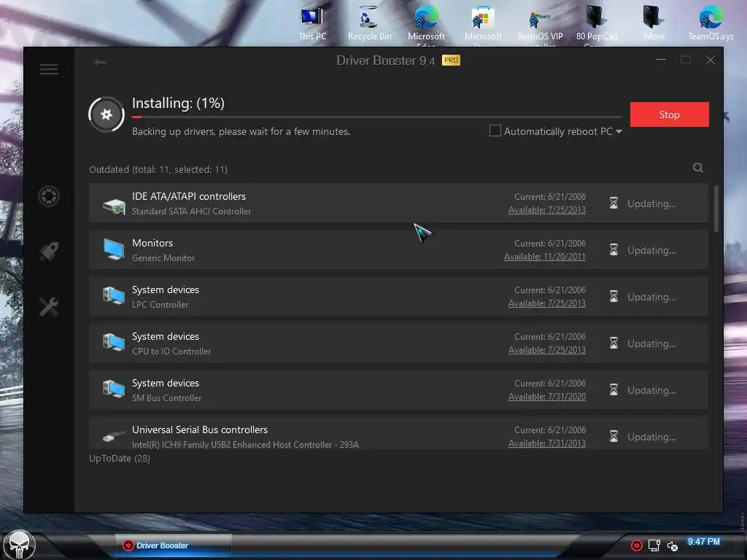Click hourglass icon on Standard SATA AHCI row
Screen dimensions: 747x560
pos(614,203)
